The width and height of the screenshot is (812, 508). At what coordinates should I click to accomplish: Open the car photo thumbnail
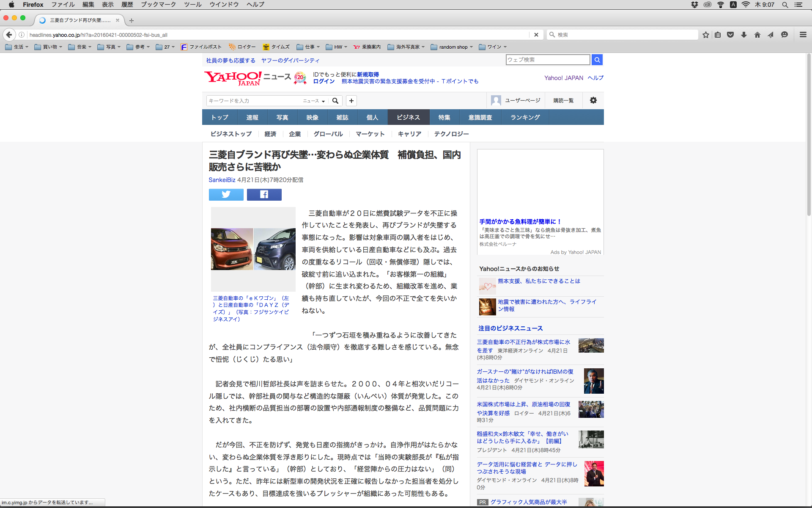pos(253,249)
